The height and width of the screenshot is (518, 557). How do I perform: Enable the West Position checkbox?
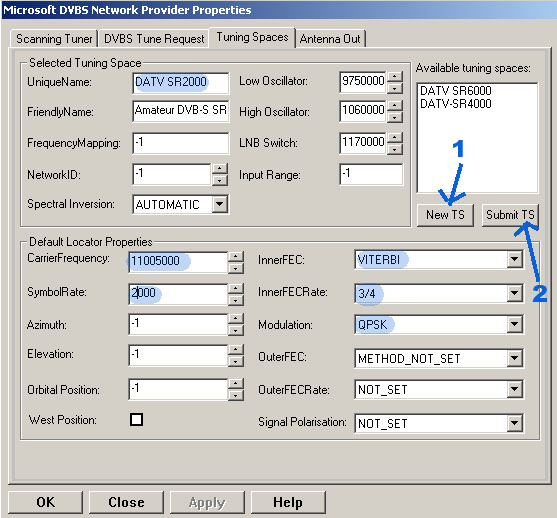(x=136, y=419)
